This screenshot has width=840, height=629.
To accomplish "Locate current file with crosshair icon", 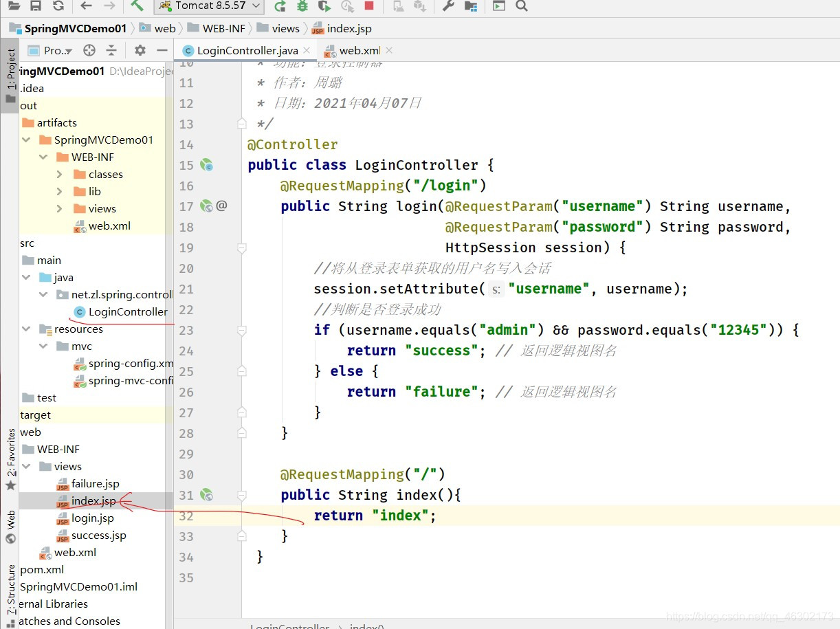I will (89, 50).
